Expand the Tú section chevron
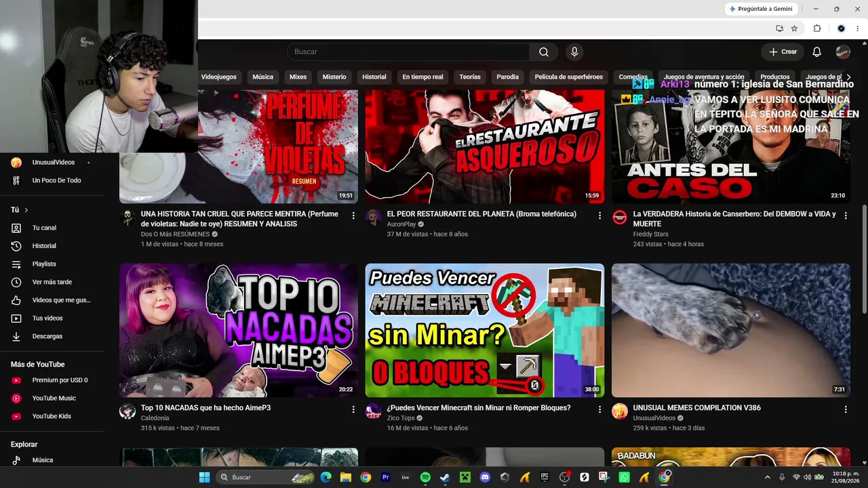 pyautogui.click(x=26, y=210)
